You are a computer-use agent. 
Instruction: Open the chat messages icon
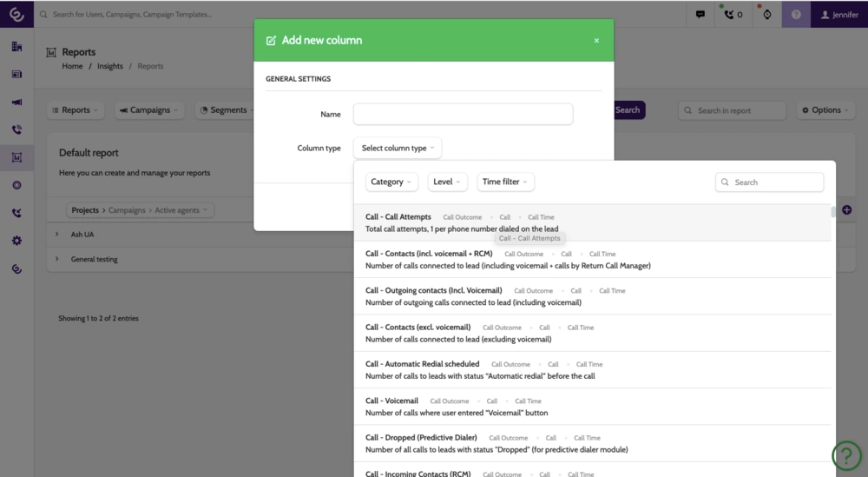[700, 14]
